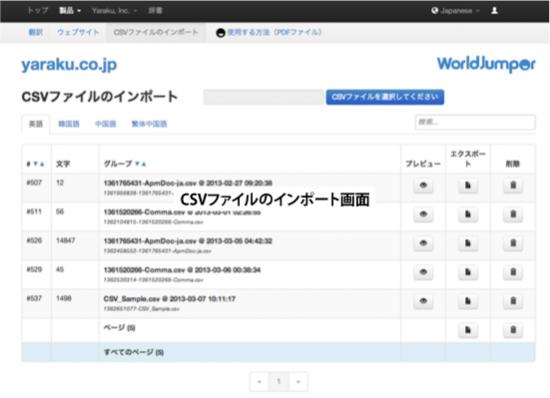Image resolution: width=550 pixels, height=398 pixels.
Task: Sort by # column arrows
Action: tap(39, 164)
